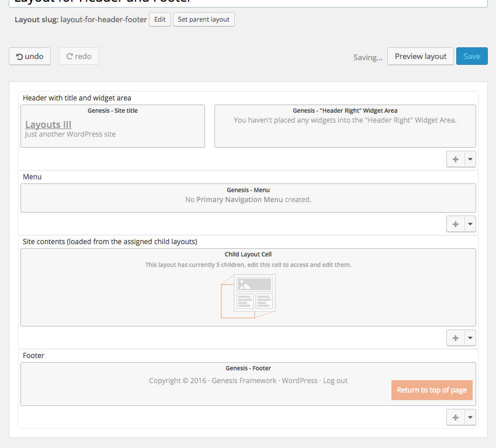Open the Site contents row dropdown arrow
Viewport: 496px width, 448px height.
[470, 338]
